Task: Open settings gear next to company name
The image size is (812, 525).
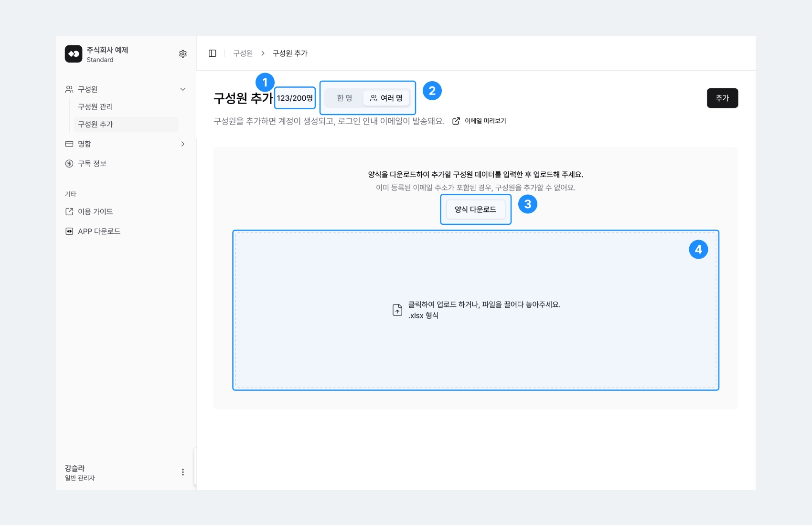Action: (x=183, y=54)
